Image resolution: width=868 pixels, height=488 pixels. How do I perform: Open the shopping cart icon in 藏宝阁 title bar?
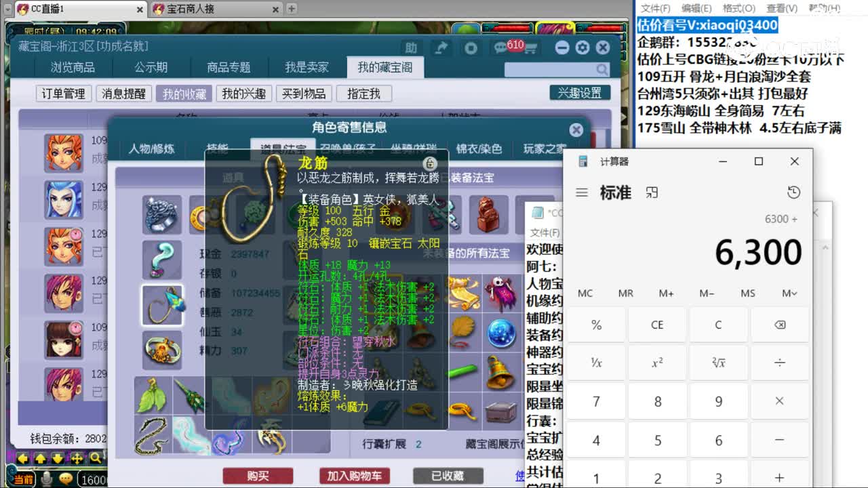[x=531, y=49]
